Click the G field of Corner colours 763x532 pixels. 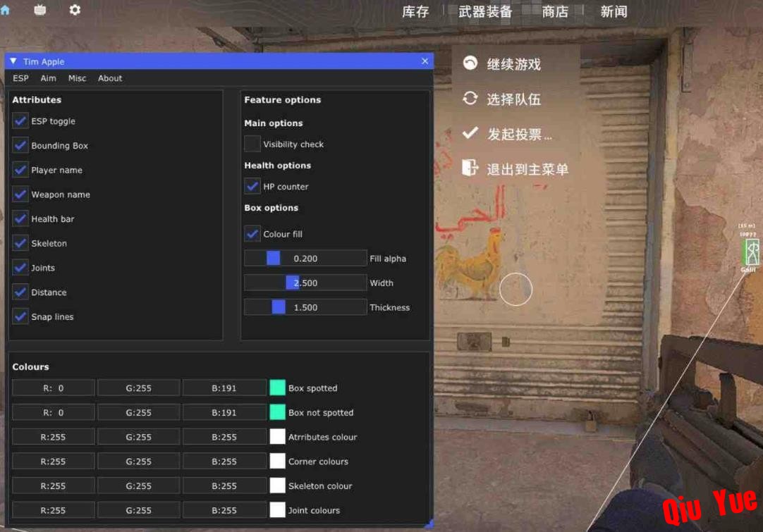pos(139,461)
